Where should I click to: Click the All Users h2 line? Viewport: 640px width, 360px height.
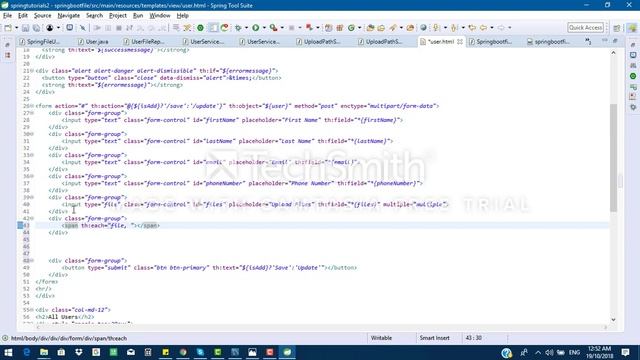64,317
